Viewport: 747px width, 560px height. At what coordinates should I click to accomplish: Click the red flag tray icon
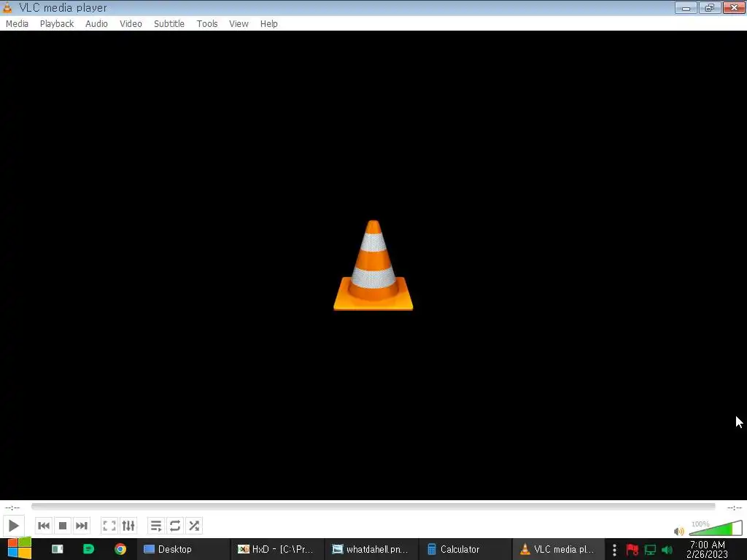click(x=632, y=550)
